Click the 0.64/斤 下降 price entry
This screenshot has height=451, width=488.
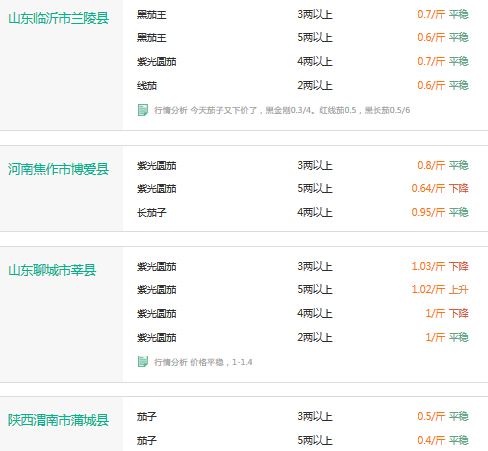[440, 188]
